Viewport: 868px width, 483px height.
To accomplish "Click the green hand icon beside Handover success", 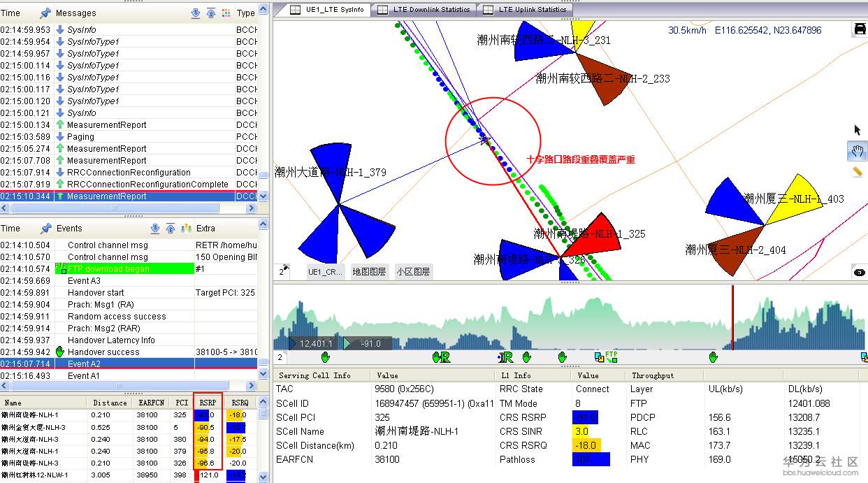I will coord(60,352).
